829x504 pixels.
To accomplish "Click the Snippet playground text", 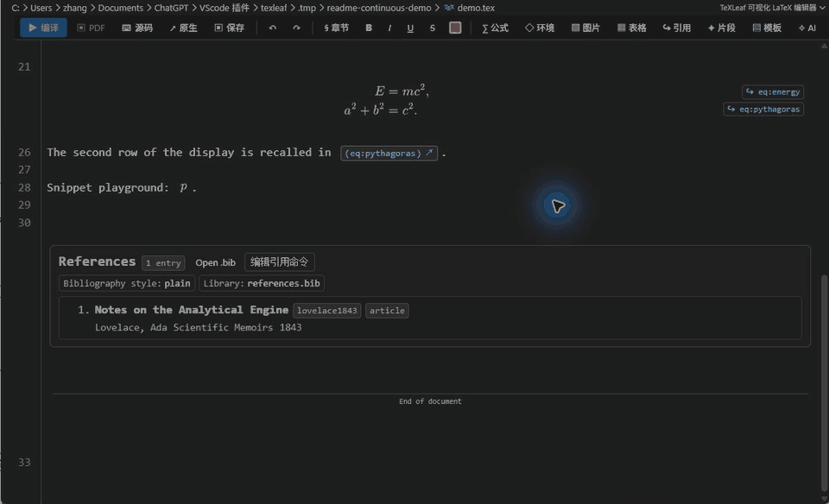I will [108, 187].
